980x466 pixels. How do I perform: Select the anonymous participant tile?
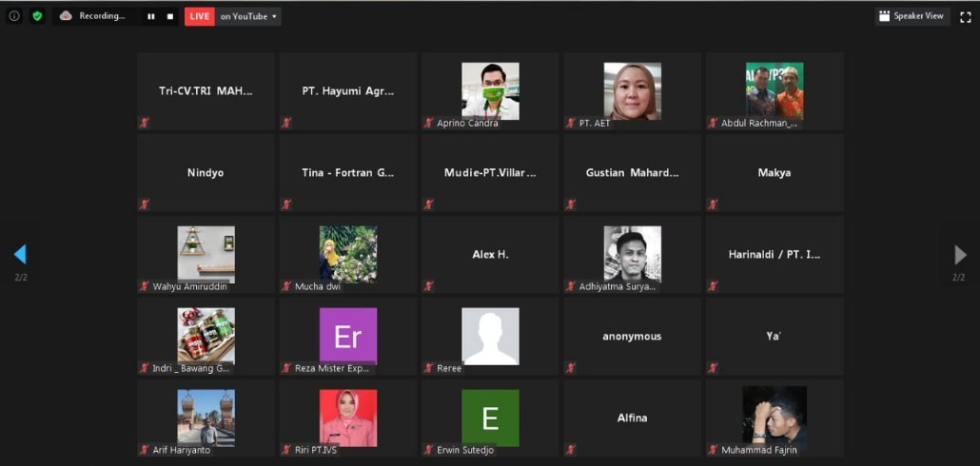click(632, 337)
